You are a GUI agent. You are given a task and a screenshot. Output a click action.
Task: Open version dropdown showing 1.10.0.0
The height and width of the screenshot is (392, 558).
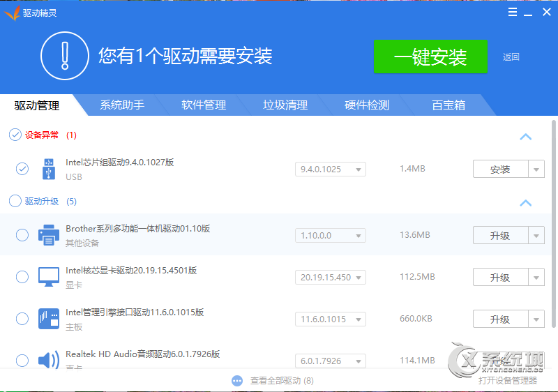[330, 236]
